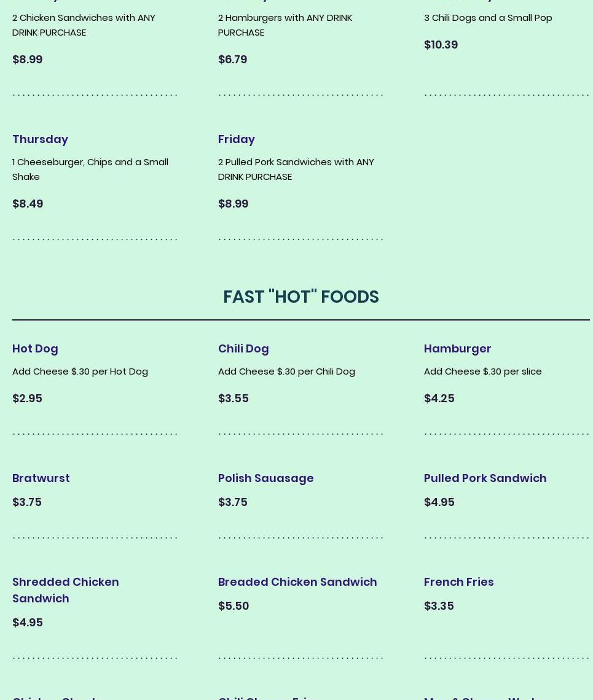Click the Friday special heading
The width and height of the screenshot is (593, 700).
[237, 139]
